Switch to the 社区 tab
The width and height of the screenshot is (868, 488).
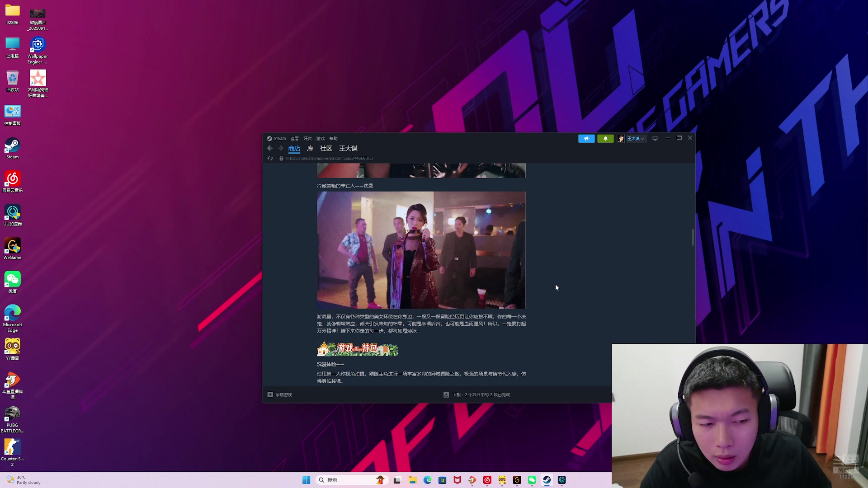326,149
